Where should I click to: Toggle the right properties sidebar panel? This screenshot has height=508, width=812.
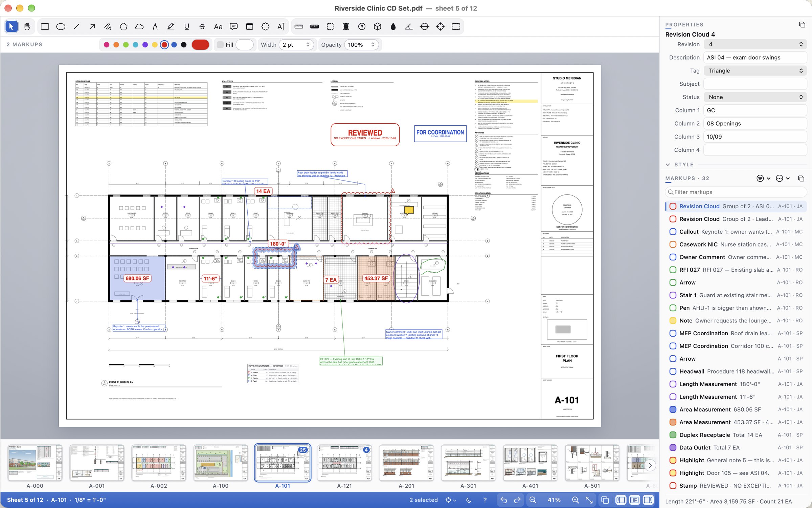(648, 500)
